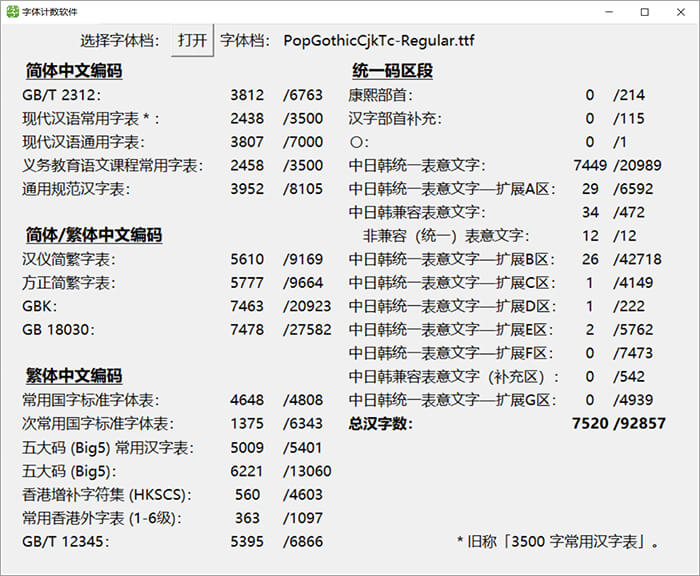700x576 pixels.
Task: Click the 扩展F区 row label
Action: [451, 353]
